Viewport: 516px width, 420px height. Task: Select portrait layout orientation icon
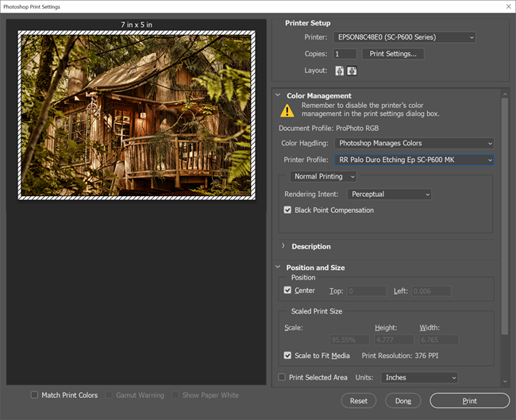pyautogui.click(x=339, y=71)
